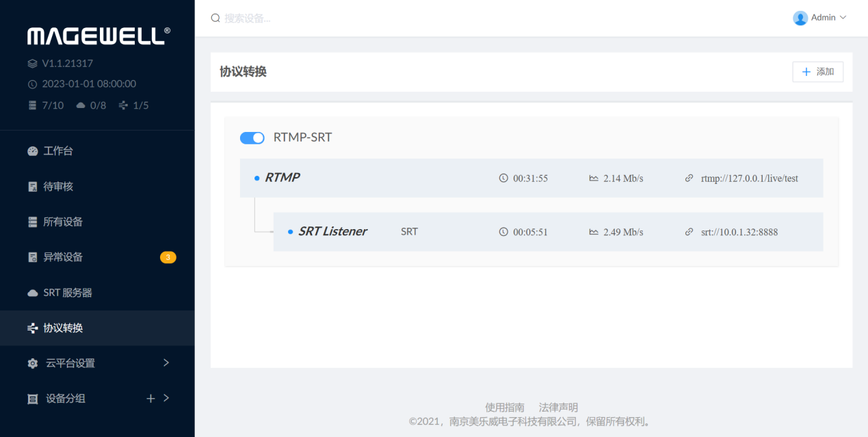Expand the 设备分组 chevron arrow
868x437 pixels.
(166, 398)
